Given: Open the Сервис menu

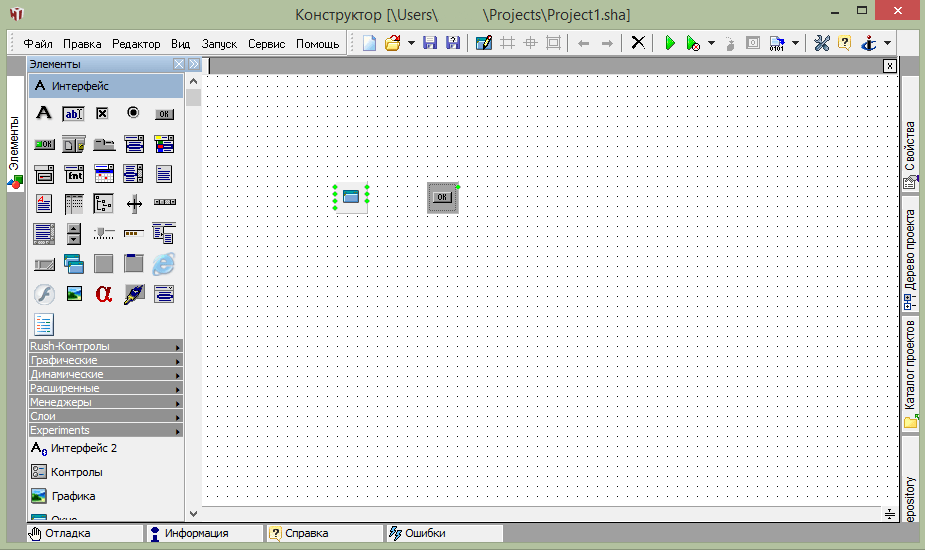Looking at the screenshot, I should (x=266, y=44).
